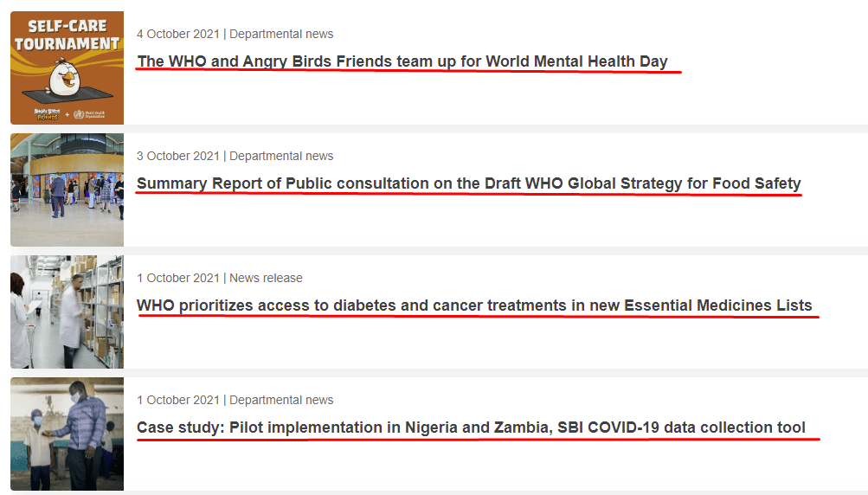Viewport: 868px width, 495px height.
Task: Click the News release category label
Action: click(267, 278)
